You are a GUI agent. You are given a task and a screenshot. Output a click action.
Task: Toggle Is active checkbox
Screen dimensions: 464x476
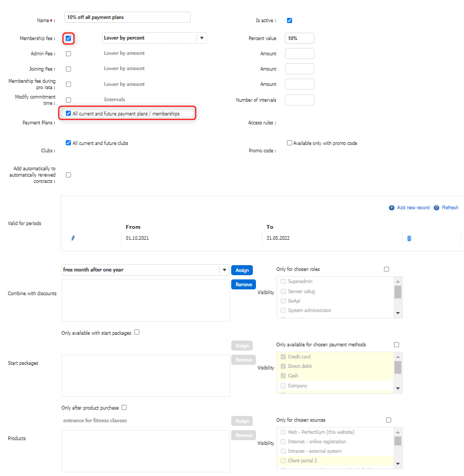point(290,21)
